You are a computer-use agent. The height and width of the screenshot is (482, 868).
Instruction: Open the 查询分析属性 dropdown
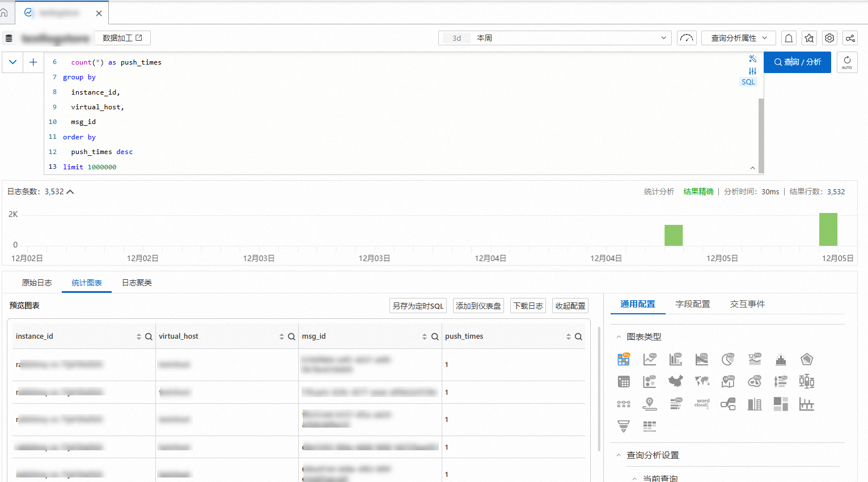[739, 38]
